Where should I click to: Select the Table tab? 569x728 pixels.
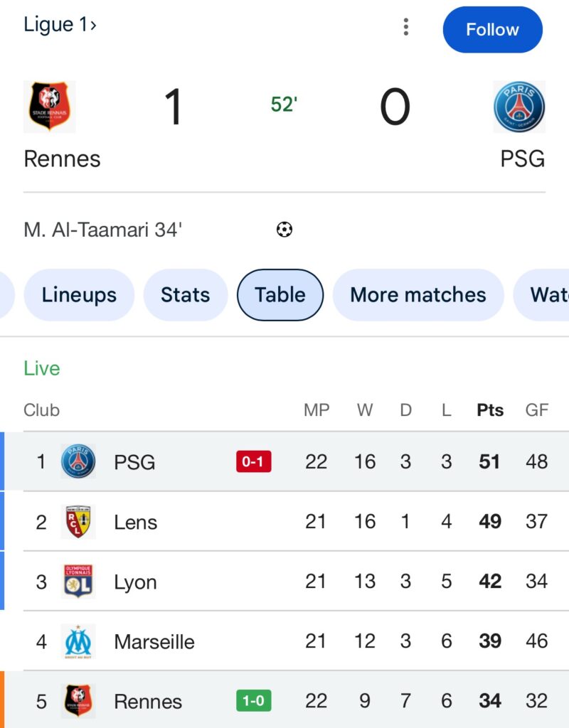point(280,294)
